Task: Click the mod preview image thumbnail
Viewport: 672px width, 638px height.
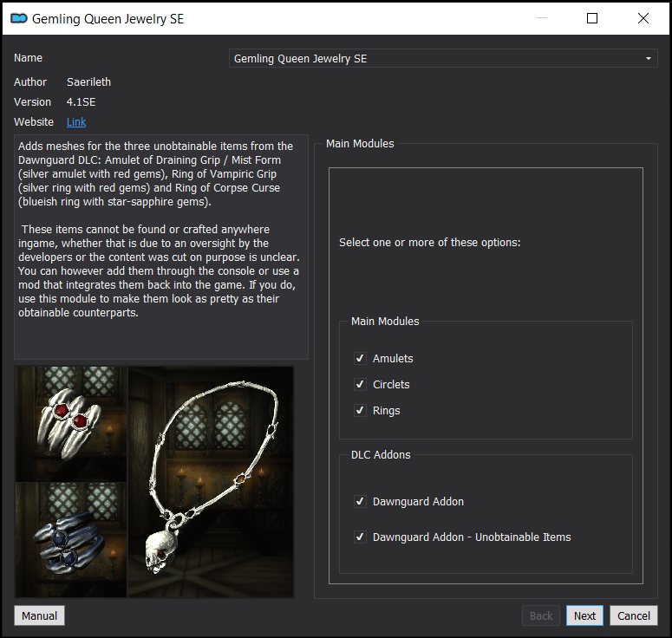Action: pos(154,482)
